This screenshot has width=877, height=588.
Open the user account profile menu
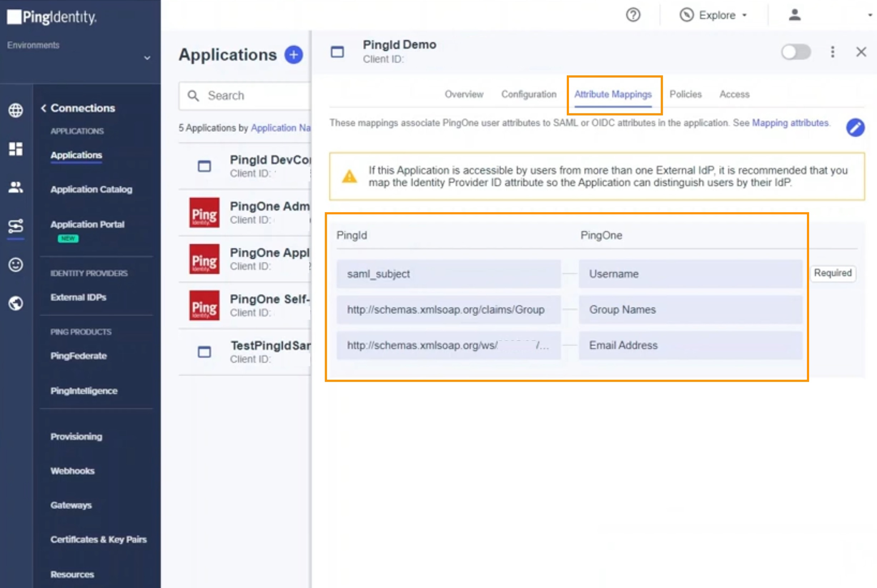794,15
